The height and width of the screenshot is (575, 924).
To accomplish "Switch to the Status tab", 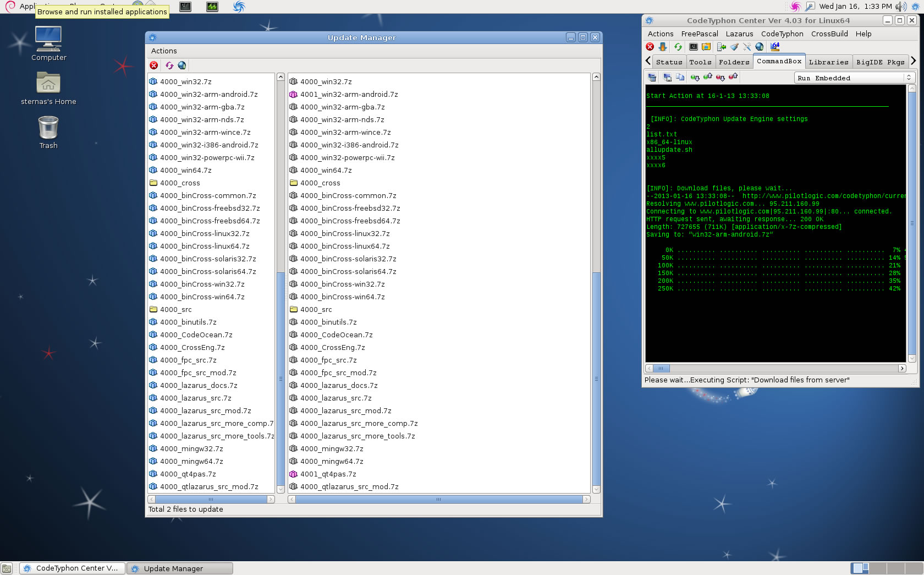I will [669, 62].
